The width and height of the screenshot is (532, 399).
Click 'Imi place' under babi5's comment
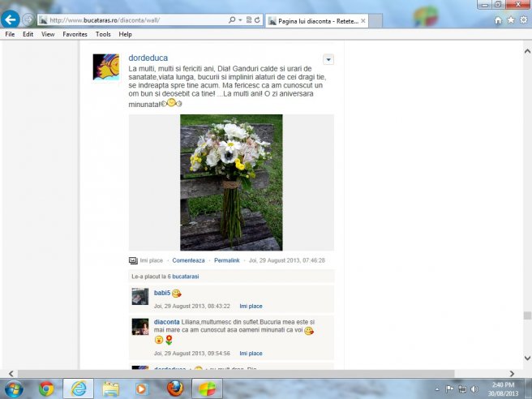point(251,306)
